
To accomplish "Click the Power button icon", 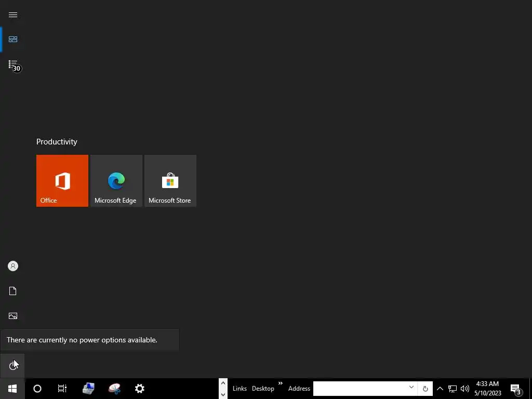I will click(12, 366).
